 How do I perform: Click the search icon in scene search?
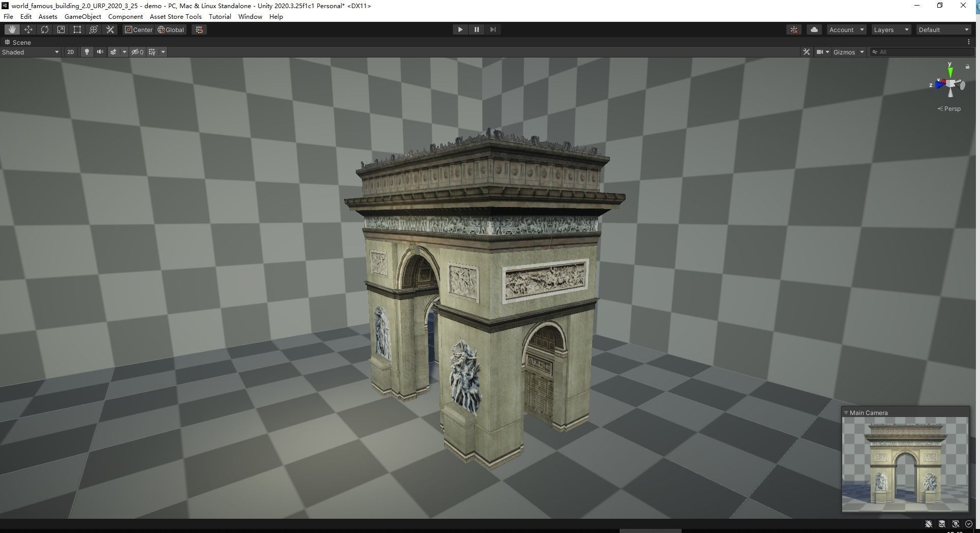pyautogui.click(x=875, y=52)
